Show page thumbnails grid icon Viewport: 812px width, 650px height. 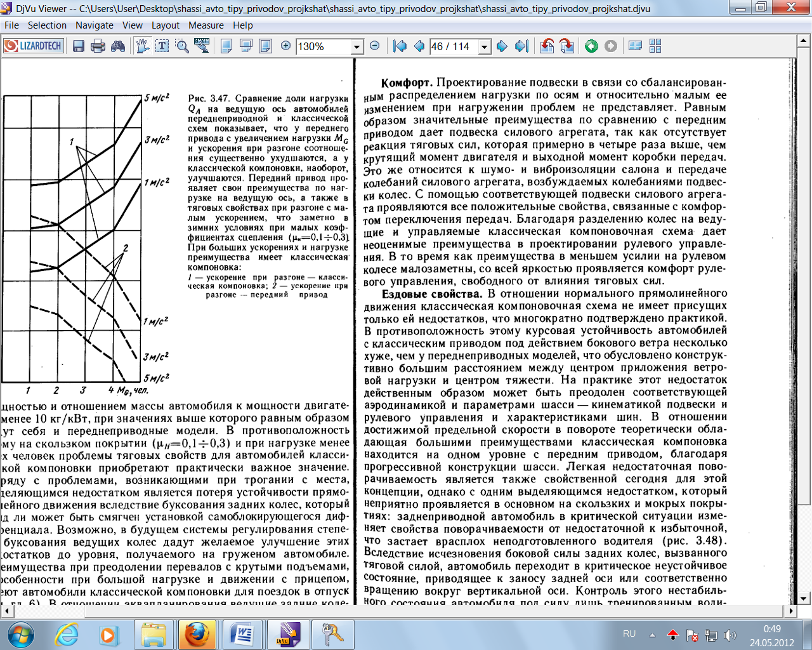pyautogui.click(x=655, y=46)
